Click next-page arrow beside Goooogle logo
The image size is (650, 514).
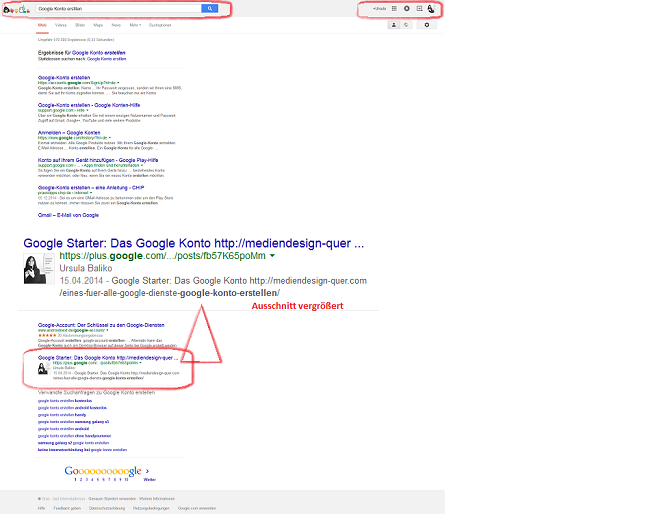tap(147, 471)
